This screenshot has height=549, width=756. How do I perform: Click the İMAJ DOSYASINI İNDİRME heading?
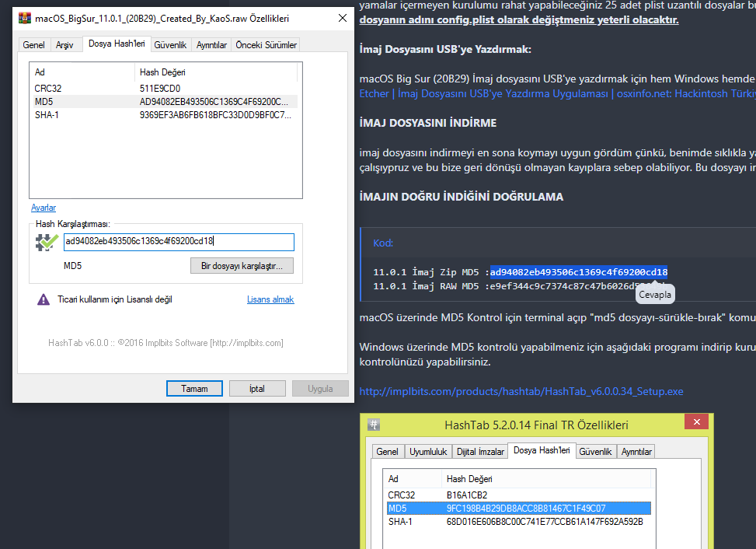coord(427,123)
